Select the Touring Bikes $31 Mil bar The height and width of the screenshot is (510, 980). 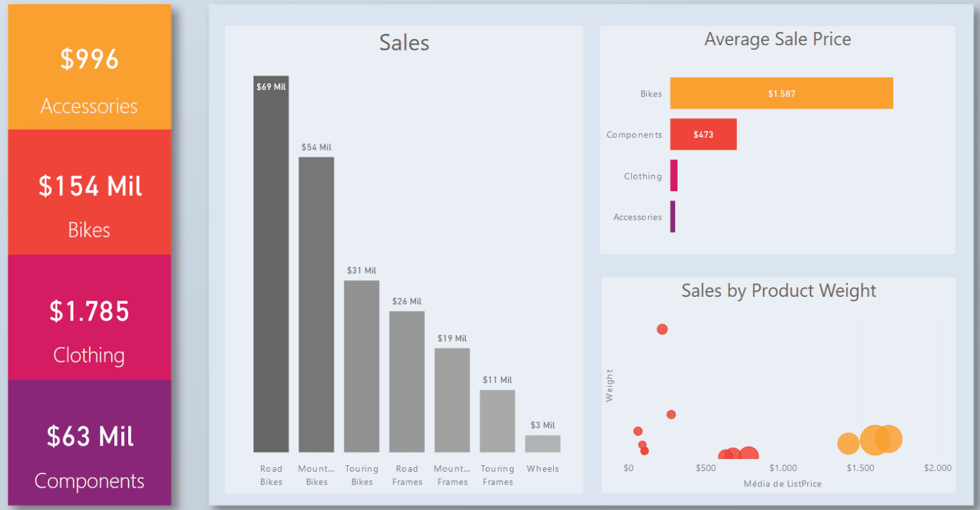[361, 364]
